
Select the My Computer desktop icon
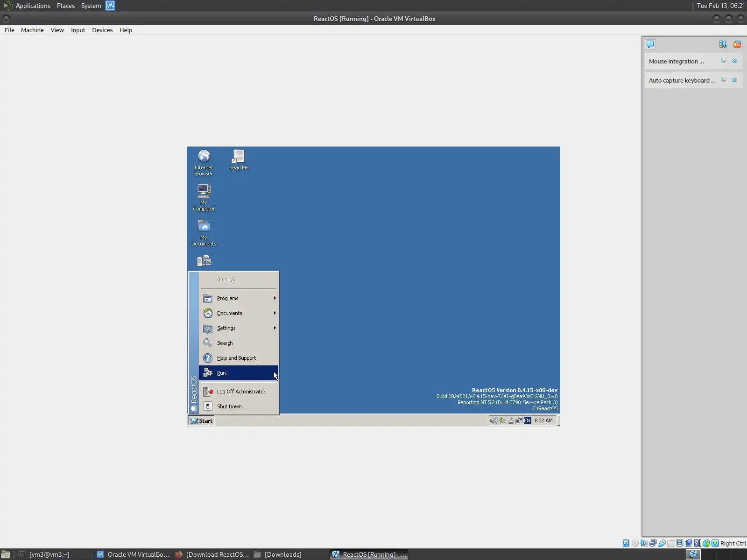click(204, 197)
